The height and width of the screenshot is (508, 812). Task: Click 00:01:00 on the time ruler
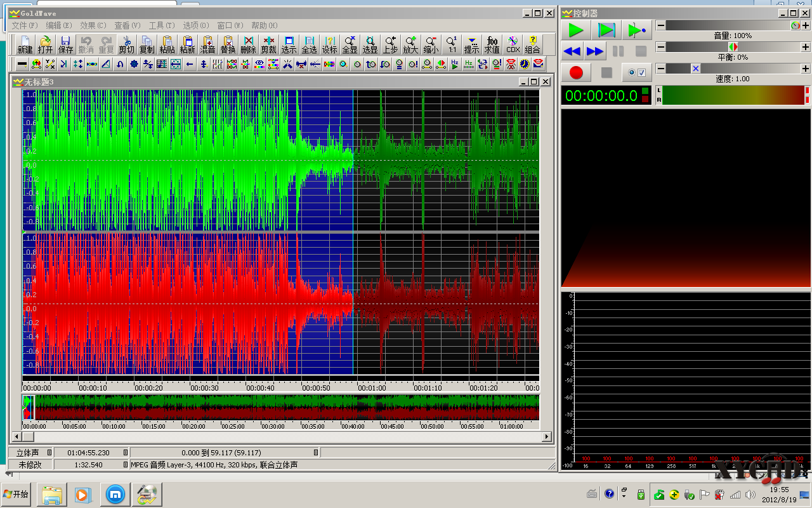pyautogui.click(x=371, y=388)
